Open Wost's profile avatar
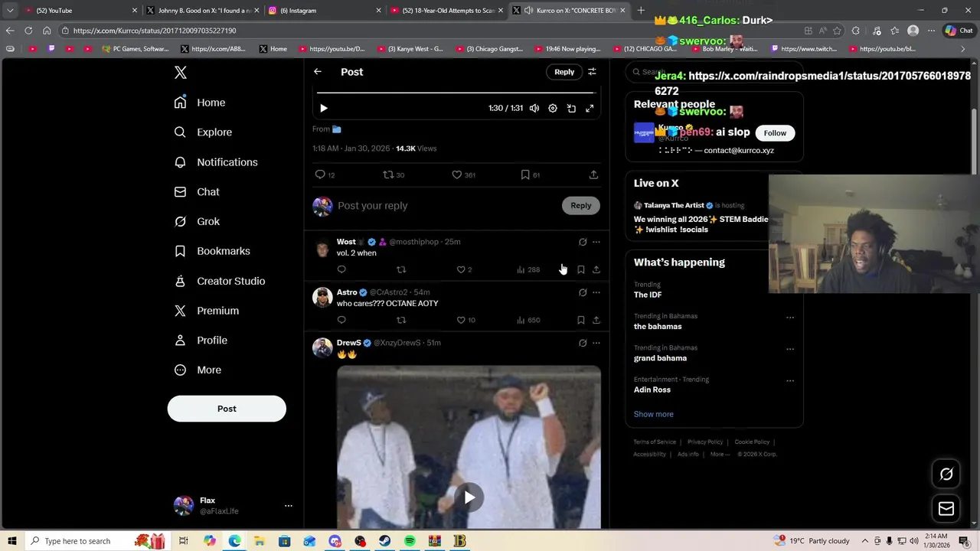The image size is (980, 551). point(322,248)
